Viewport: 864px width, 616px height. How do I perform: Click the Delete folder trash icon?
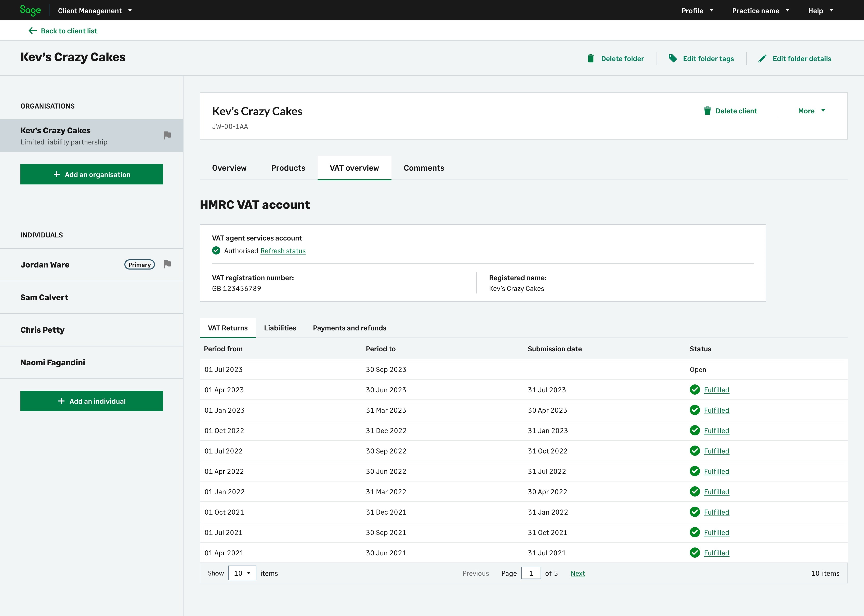591,58
